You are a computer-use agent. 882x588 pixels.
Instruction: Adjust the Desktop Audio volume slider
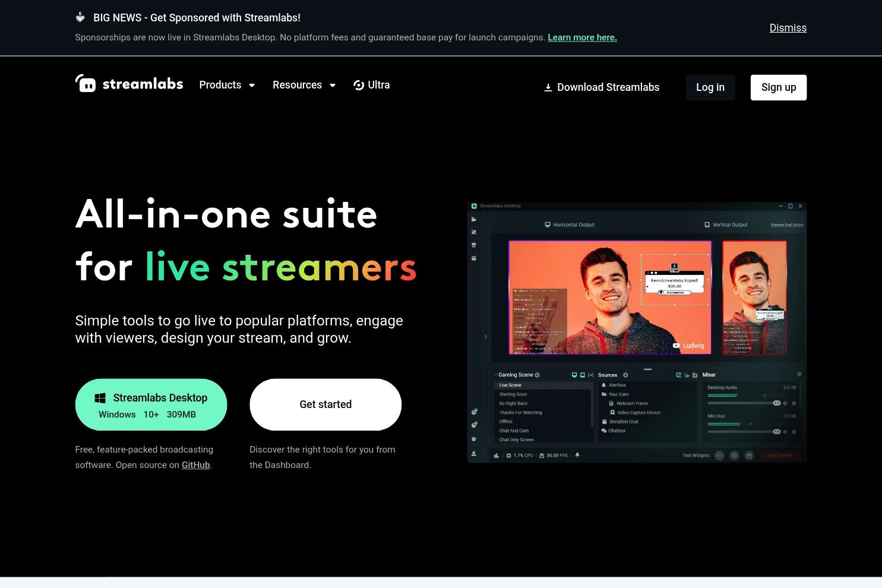click(x=744, y=403)
